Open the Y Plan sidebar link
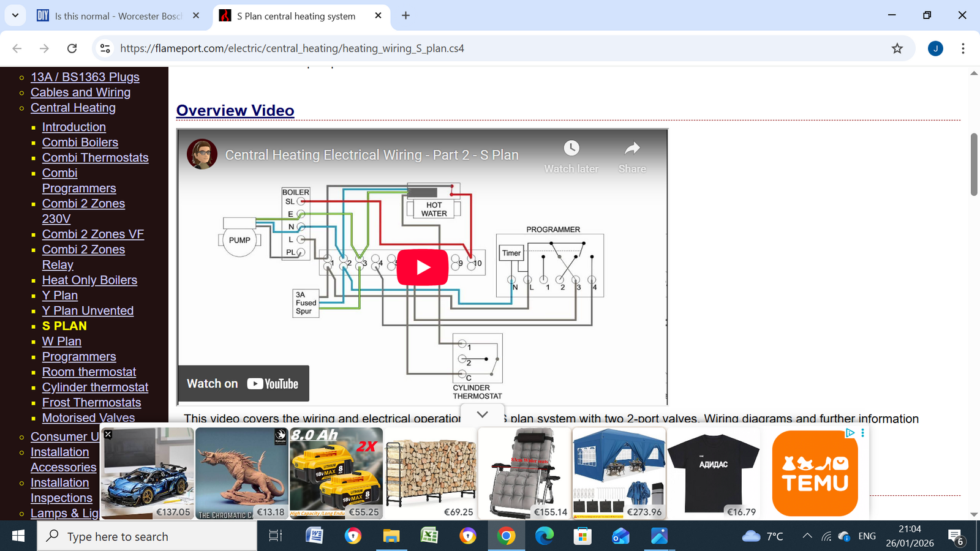 [60, 296]
